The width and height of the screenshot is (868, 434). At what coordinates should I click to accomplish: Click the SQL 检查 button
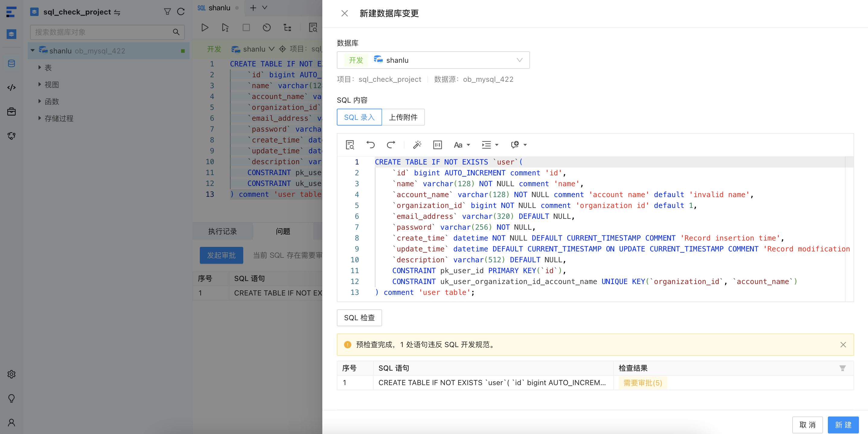[x=359, y=318]
